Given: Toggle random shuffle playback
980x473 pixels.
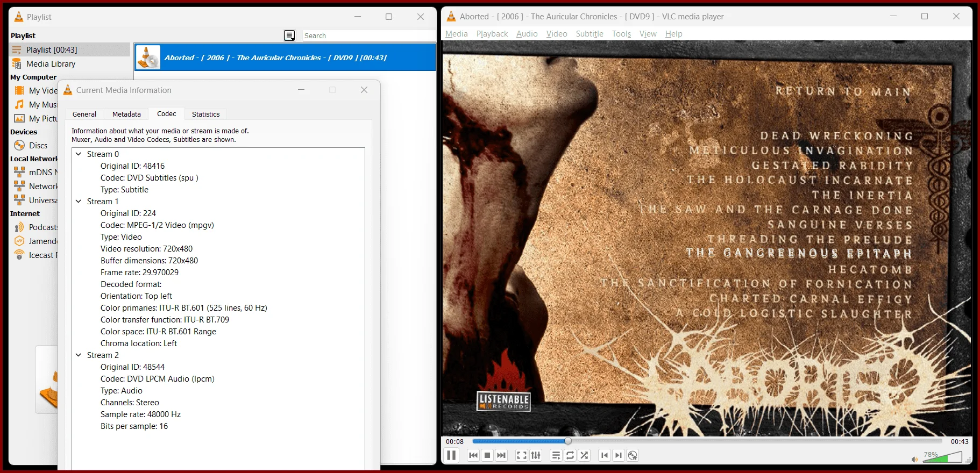Looking at the screenshot, I should pos(585,455).
